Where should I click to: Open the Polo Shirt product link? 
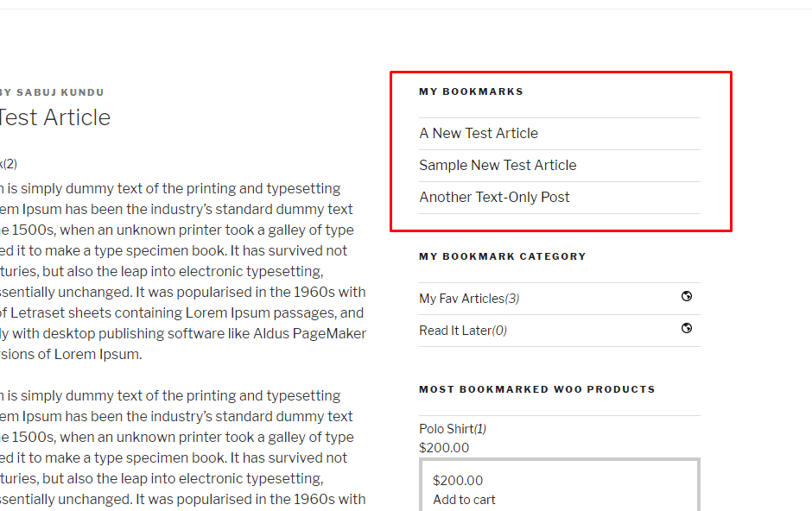coord(446,429)
